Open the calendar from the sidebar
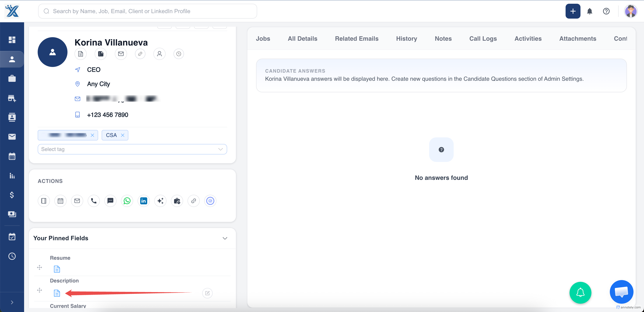644x312 pixels. [x=12, y=156]
